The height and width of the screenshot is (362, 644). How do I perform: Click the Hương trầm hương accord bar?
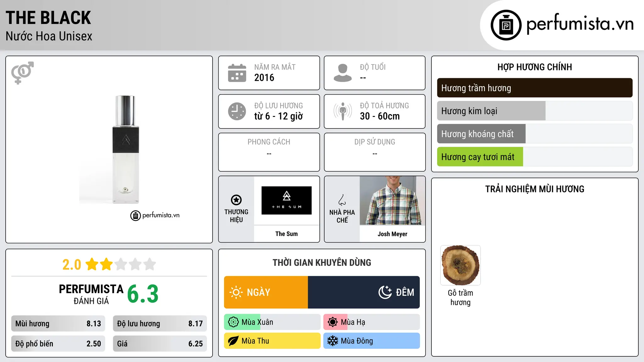(x=535, y=88)
